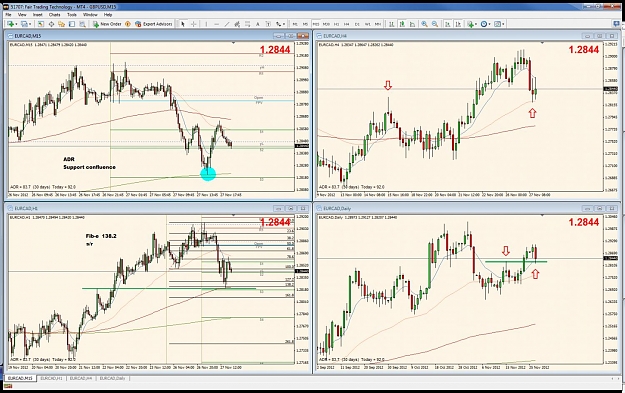Open the Help menu

pyautogui.click(x=108, y=14)
